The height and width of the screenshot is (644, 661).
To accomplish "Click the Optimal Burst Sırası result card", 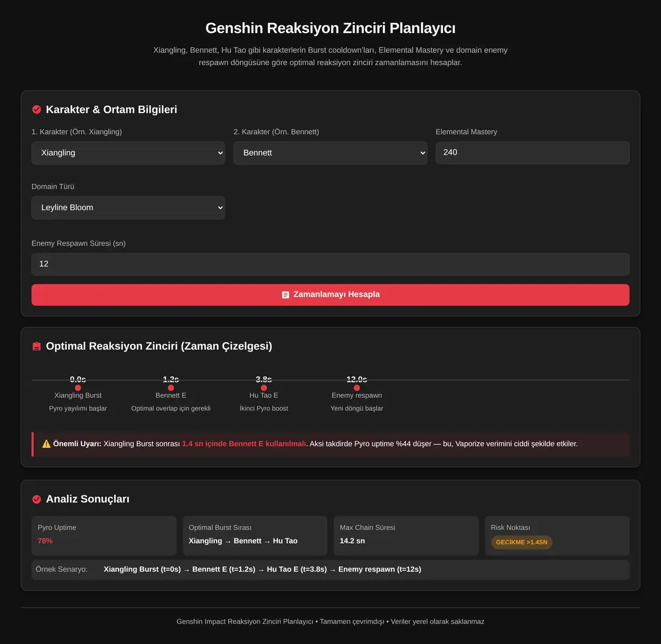I will [x=255, y=535].
